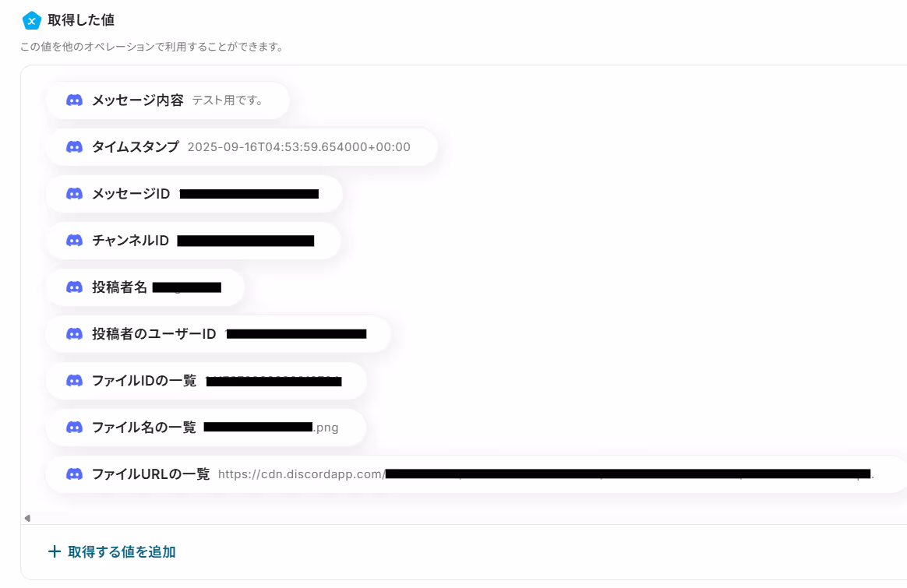
Task: Click the 取得した値 section heading
Action: [81, 20]
